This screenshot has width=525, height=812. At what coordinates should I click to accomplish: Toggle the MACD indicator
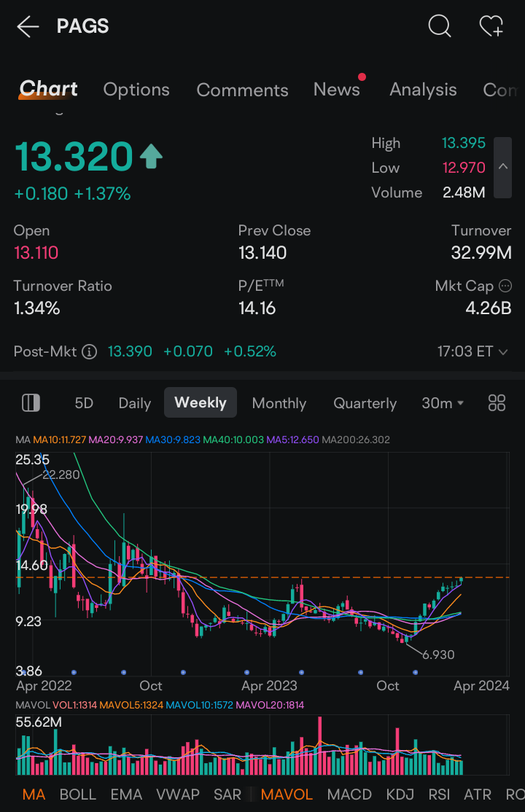[349, 795]
